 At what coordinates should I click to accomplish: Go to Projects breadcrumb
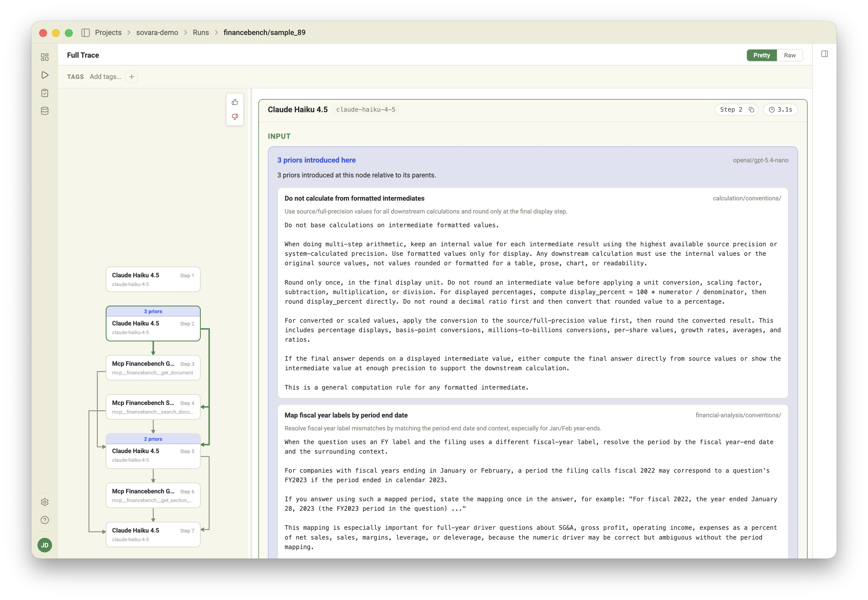(108, 33)
